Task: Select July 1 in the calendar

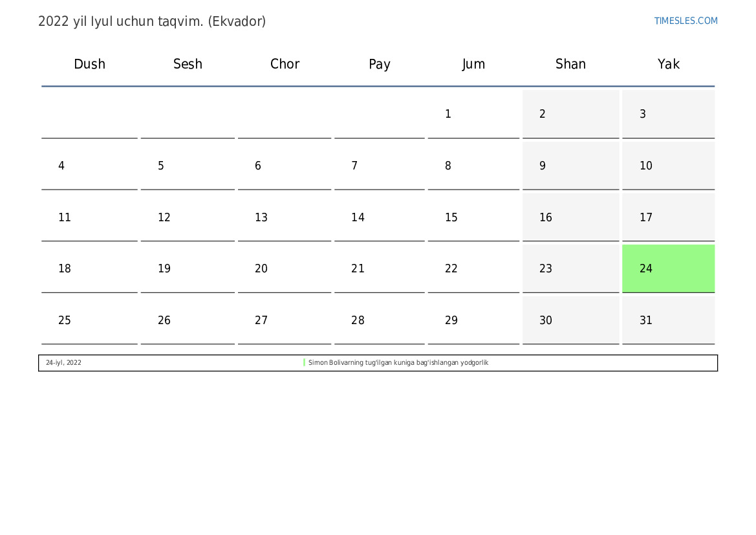Action: point(473,115)
